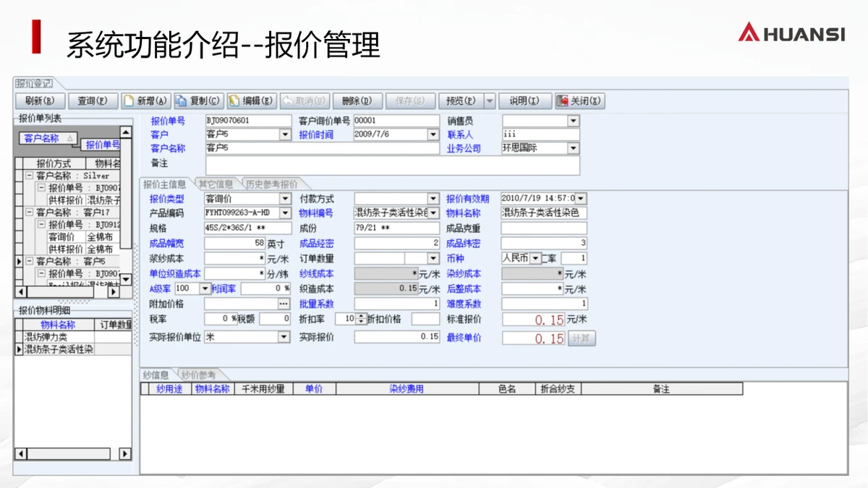Click the 难度系数 field
Image resolution: width=868 pixels, height=488 pixels.
[544, 304]
